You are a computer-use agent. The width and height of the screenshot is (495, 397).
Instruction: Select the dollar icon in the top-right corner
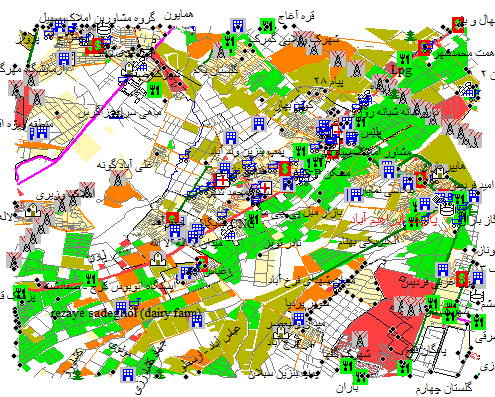pos(458,24)
